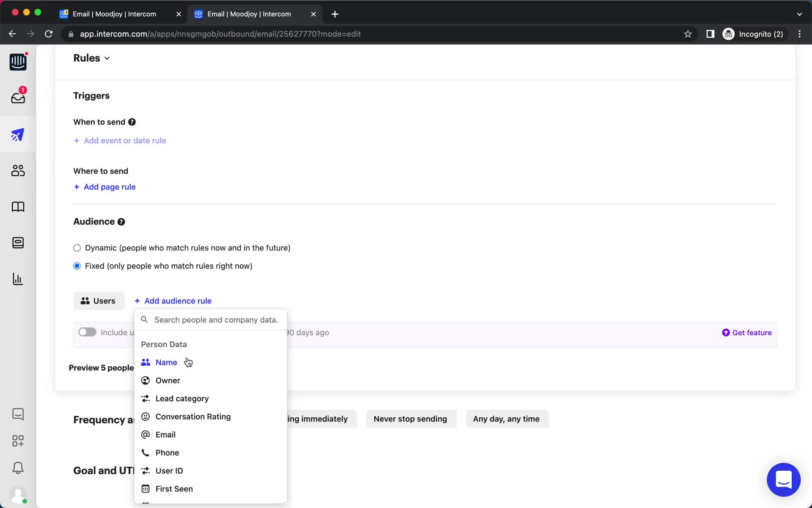The height and width of the screenshot is (508, 812).
Task: Select the Fixed audience radio button
Action: [77, 266]
